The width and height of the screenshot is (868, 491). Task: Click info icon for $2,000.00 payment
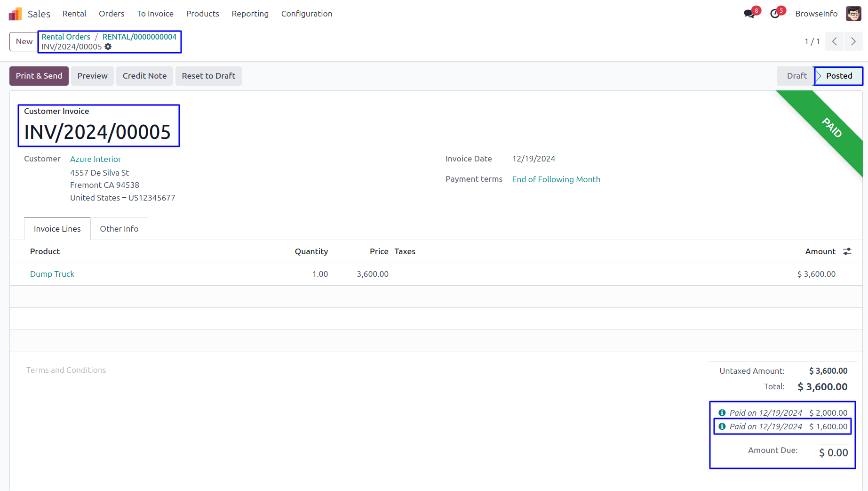click(x=722, y=413)
